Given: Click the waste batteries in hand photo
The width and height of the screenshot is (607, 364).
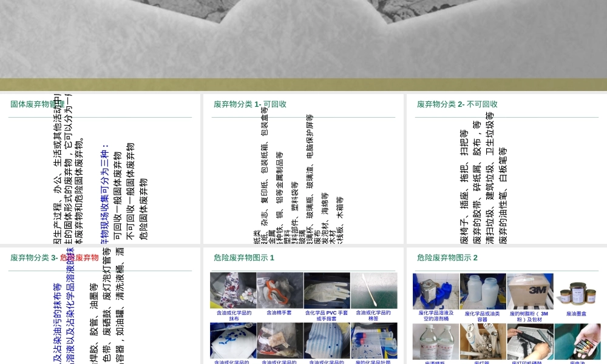Looking at the screenshot, I should coord(577,342).
